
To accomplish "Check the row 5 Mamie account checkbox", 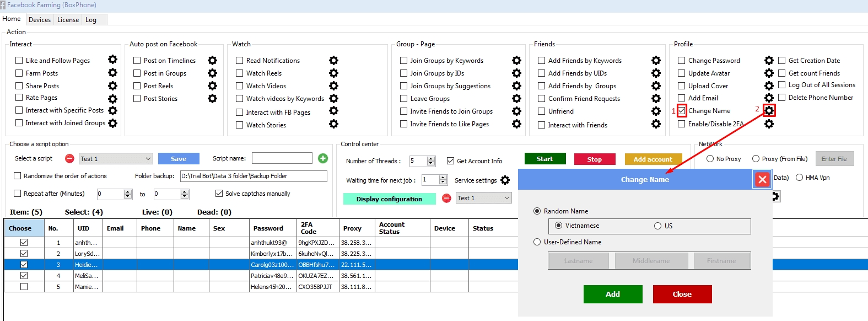I will pyautogui.click(x=24, y=286).
